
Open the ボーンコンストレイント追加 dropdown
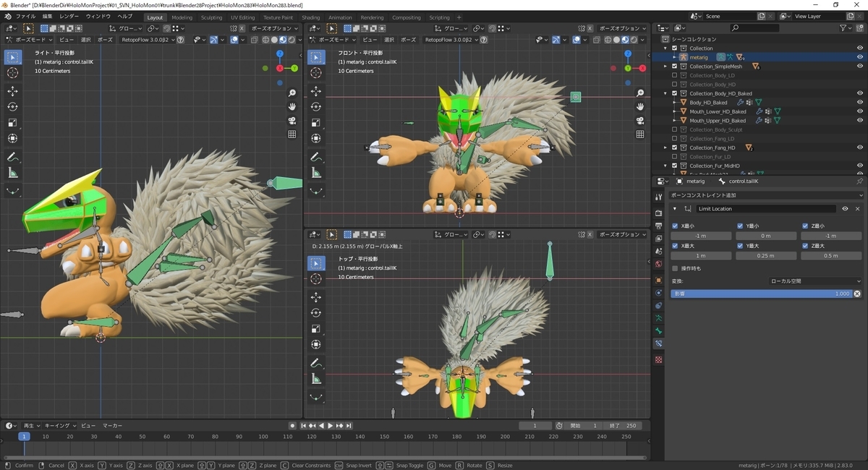(x=766, y=195)
